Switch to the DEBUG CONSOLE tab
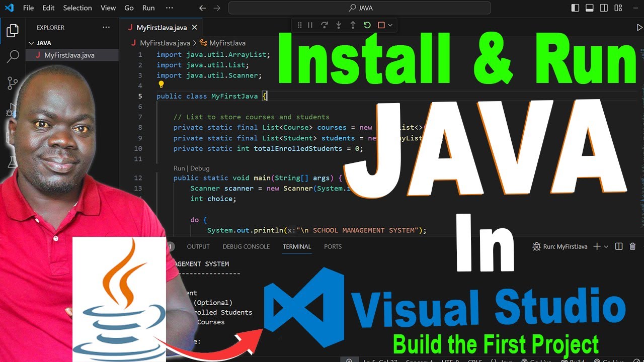This screenshot has height=362, width=644. 246,246
